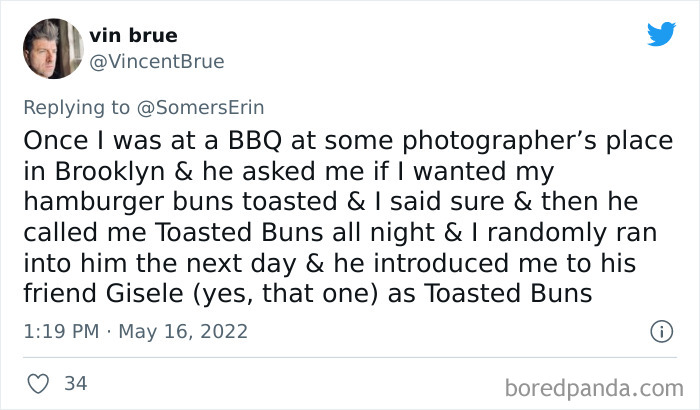Click BBQ in the tweet text
Image resolution: width=700 pixels, height=410 pixels.
tap(255, 141)
